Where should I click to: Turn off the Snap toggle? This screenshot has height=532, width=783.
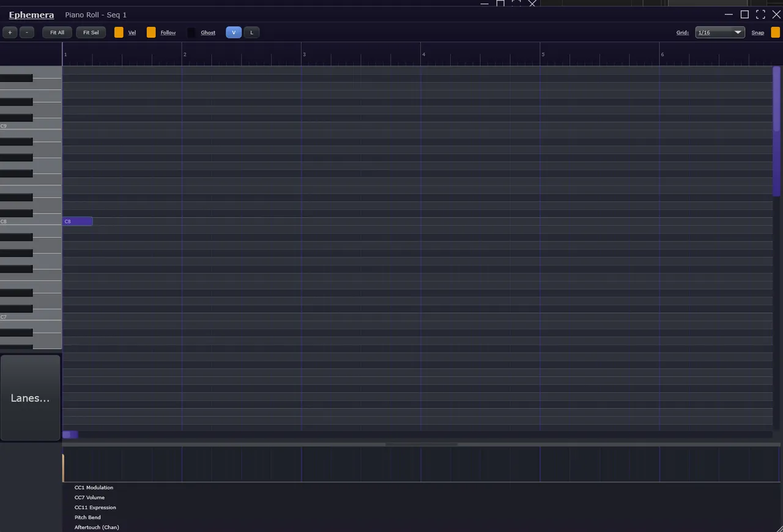point(775,32)
